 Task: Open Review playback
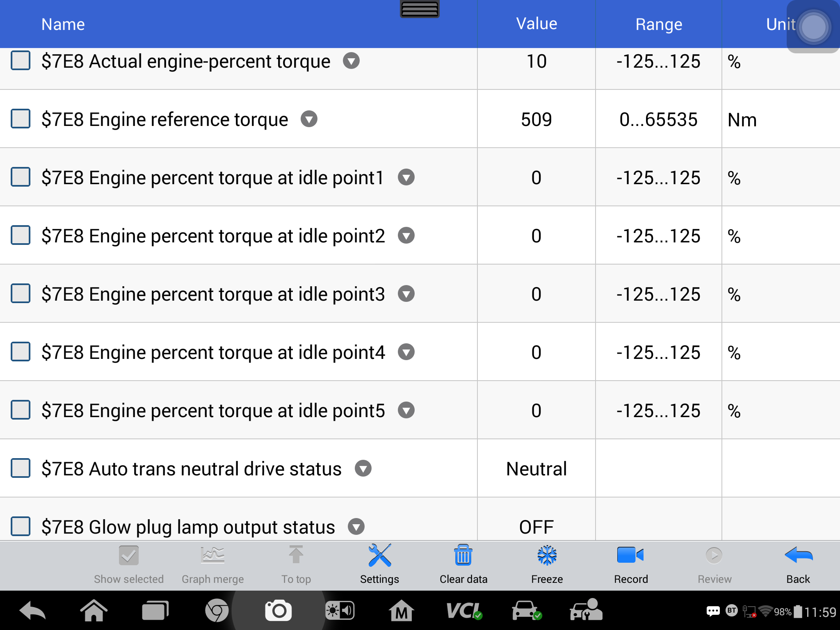click(714, 564)
